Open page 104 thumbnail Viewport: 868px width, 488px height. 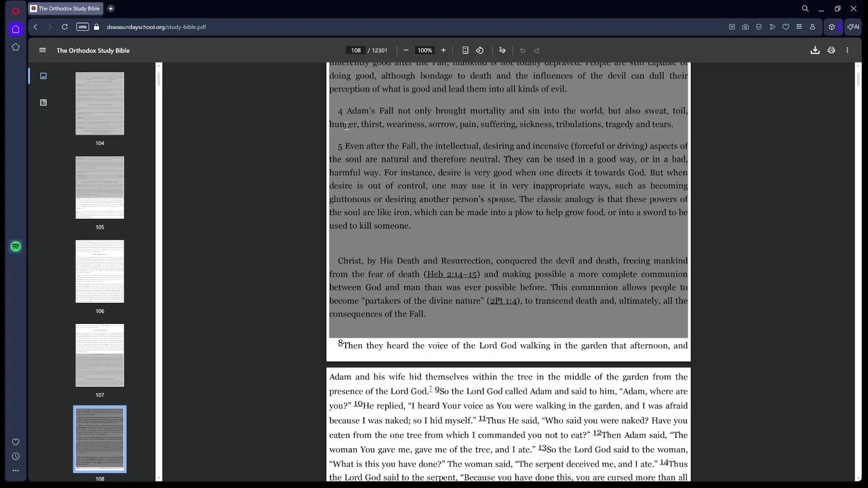click(x=100, y=104)
